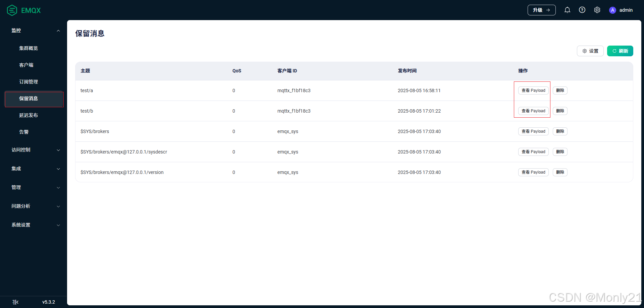Click the admin avatar icon

pyautogui.click(x=612, y=10)
